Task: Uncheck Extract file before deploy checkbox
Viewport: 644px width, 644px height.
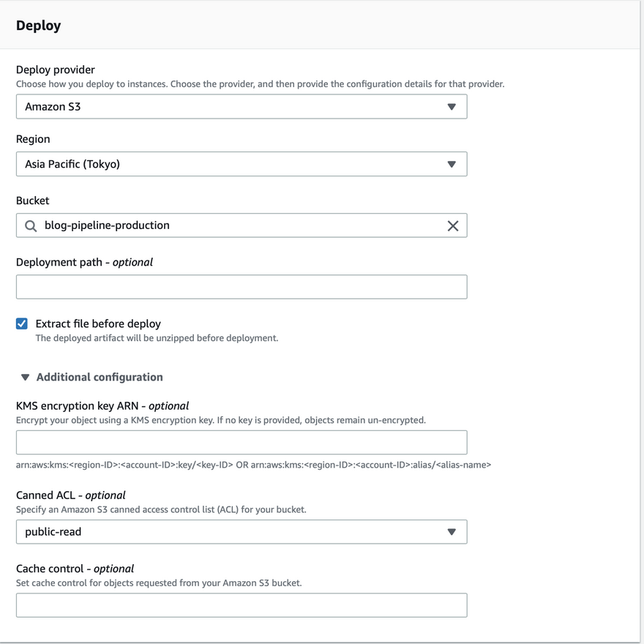Action: tap(22, 323)
